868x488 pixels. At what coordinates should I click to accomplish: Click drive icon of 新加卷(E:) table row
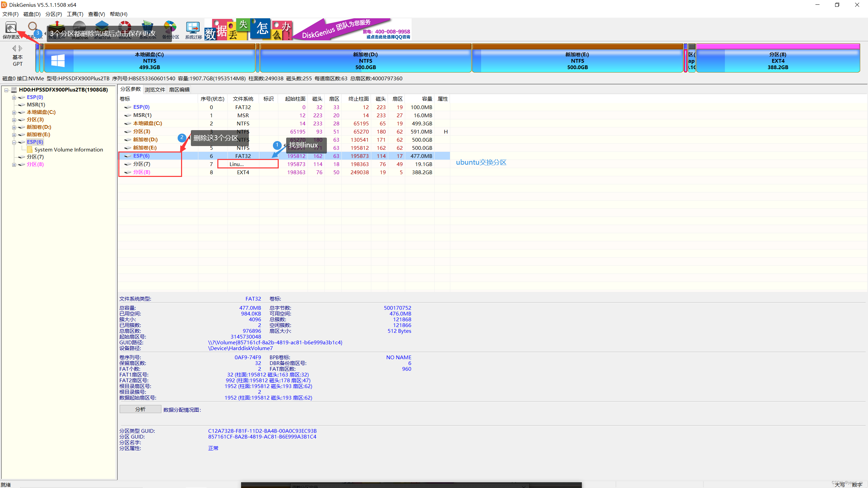[128, 148]
